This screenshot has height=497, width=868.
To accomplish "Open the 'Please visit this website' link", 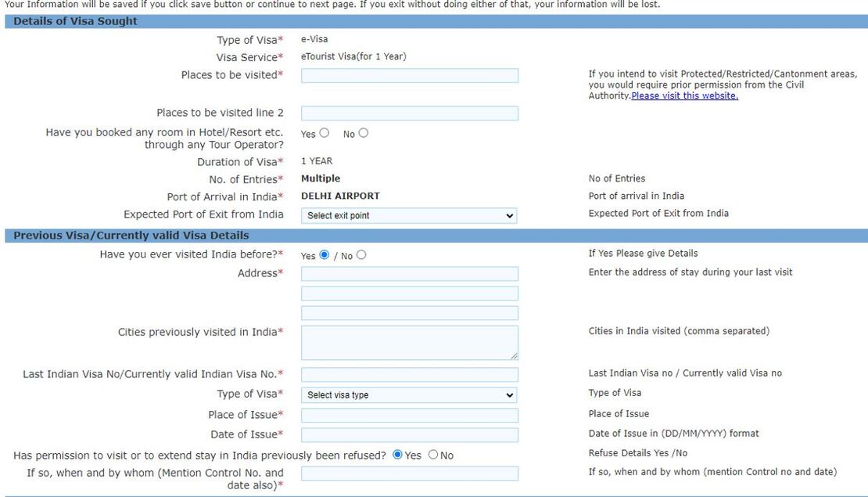I will pos(684,95).
